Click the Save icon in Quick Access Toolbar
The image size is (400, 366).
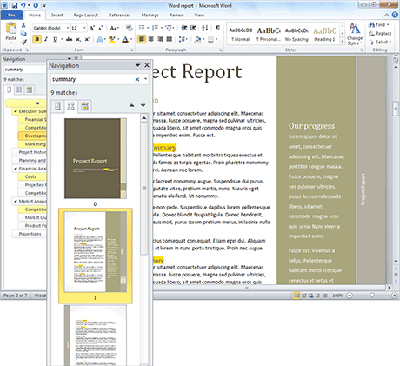14,6
